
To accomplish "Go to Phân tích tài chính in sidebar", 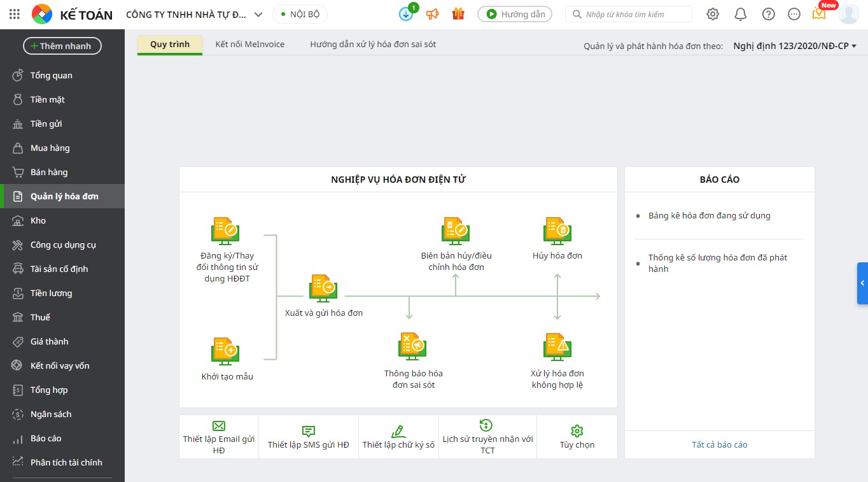I will pyautogui.click(x=62, y=462).
